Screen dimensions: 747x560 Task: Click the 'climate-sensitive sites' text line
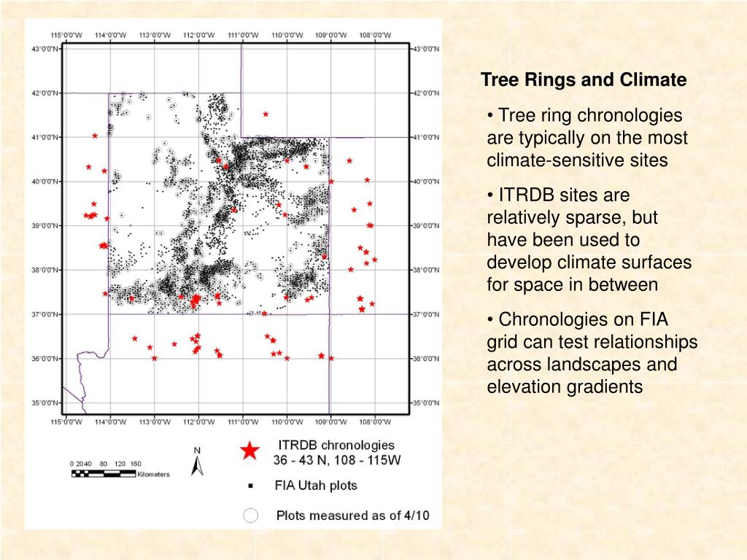[x=577, y=160]
